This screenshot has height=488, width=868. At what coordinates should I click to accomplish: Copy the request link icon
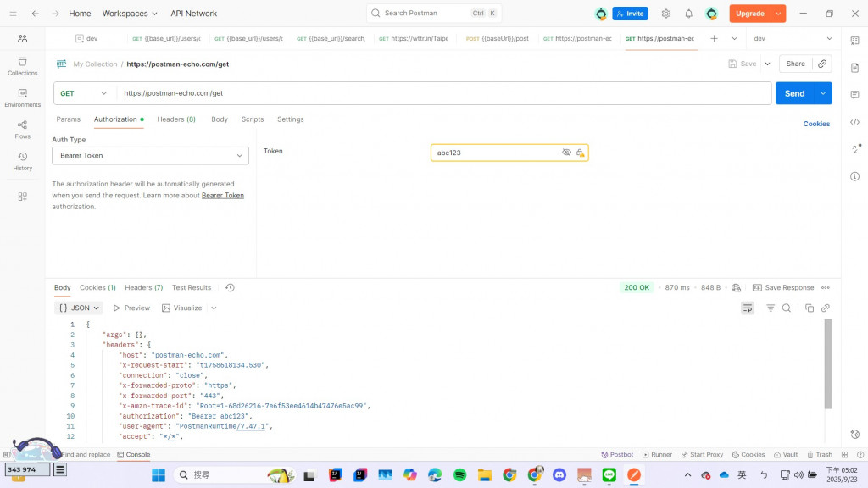point(822,64)
